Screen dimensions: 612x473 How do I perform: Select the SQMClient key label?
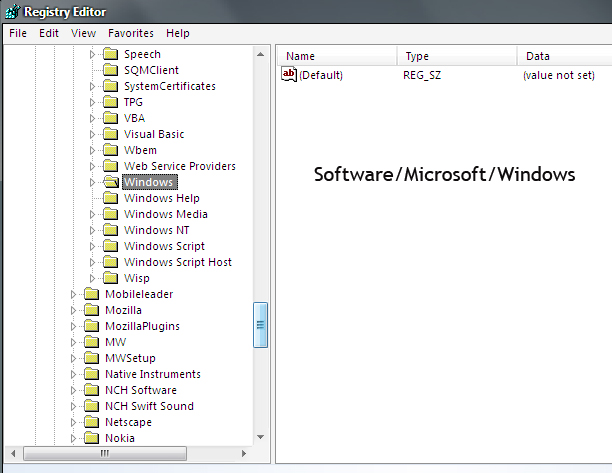(151, 70)
